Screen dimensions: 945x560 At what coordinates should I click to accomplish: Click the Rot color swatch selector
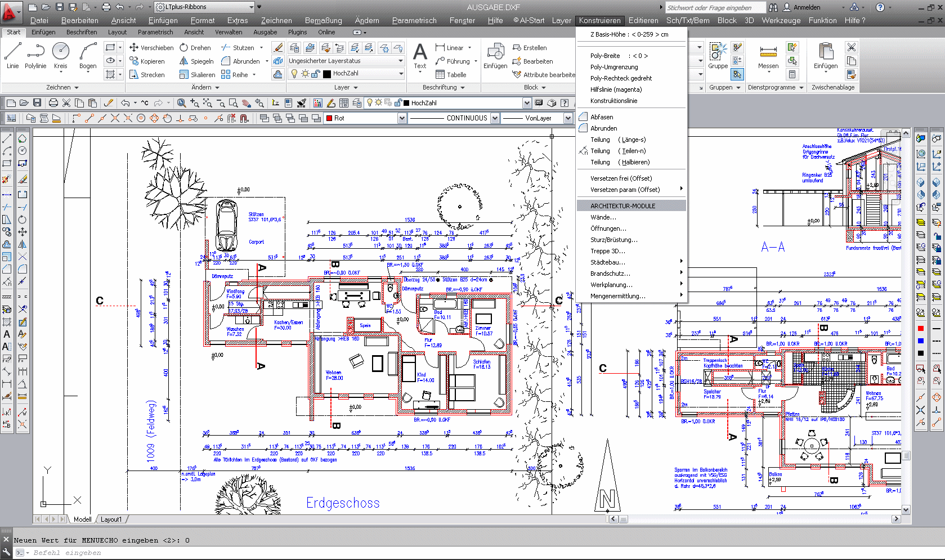coord(365,118)
